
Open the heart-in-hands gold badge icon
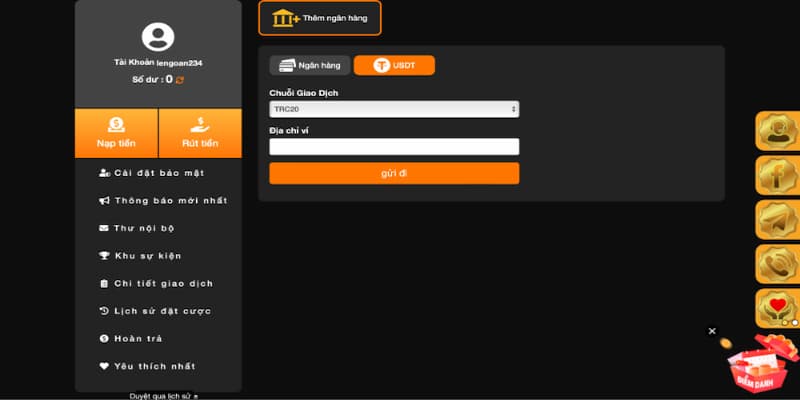point(778,309)
